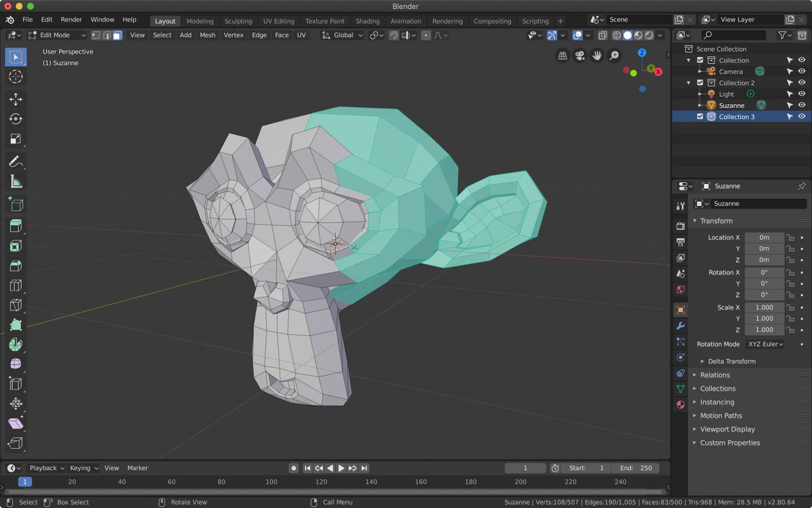Open the Keying dropdown
The width and height of the screenshot is (812, 508).
click(84, 468)
